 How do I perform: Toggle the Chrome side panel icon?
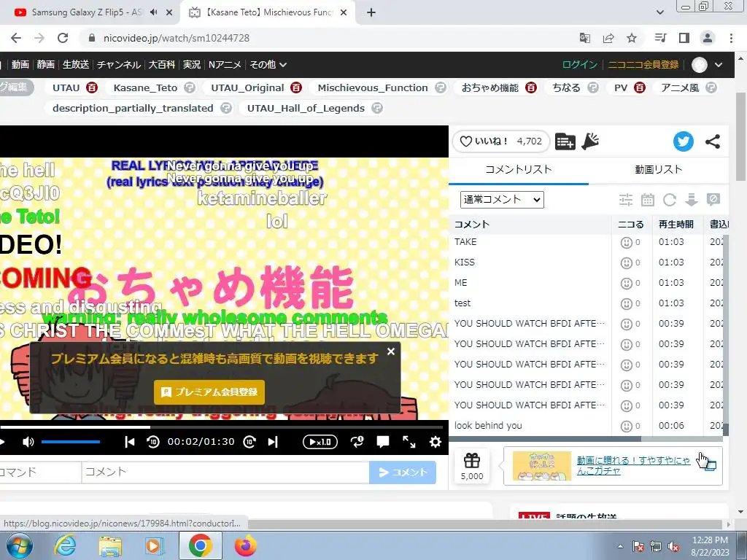[684, 38]
